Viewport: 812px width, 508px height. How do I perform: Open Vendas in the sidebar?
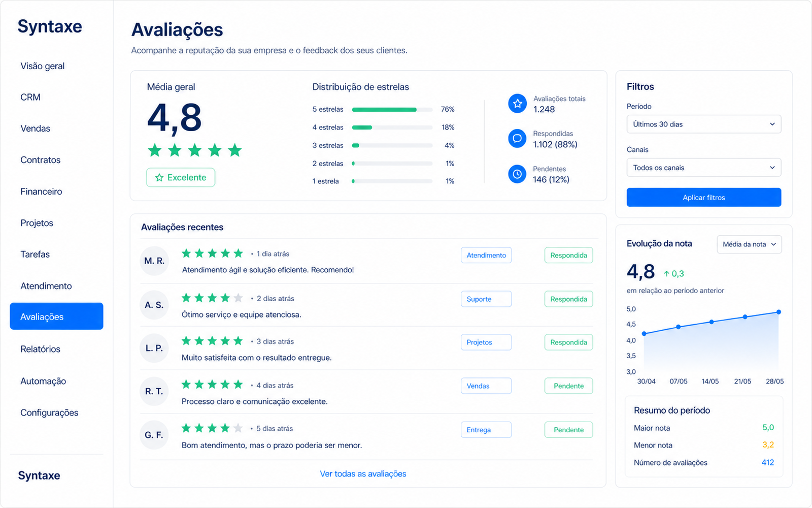click(36, 129)
